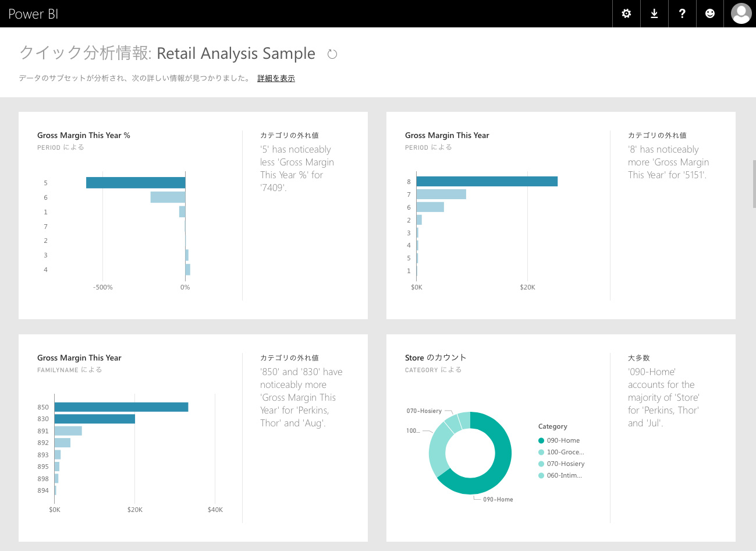Open the settings gear menu

626,13
